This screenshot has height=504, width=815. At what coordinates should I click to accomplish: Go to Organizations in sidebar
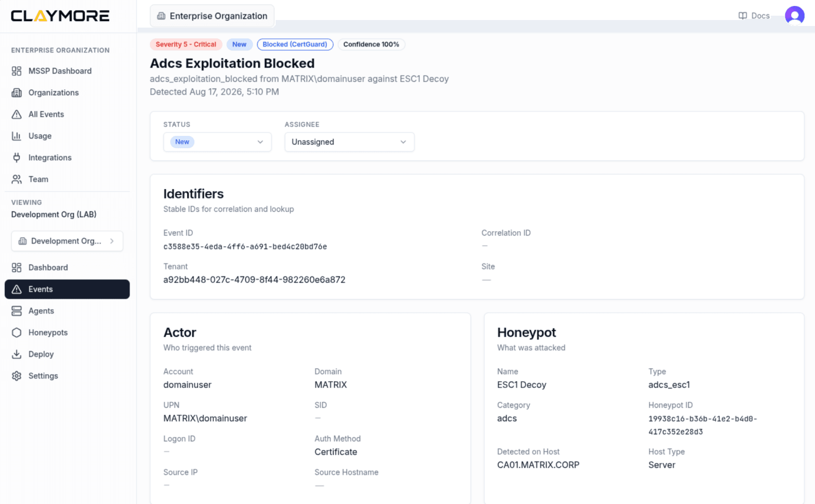pos(67,93)
